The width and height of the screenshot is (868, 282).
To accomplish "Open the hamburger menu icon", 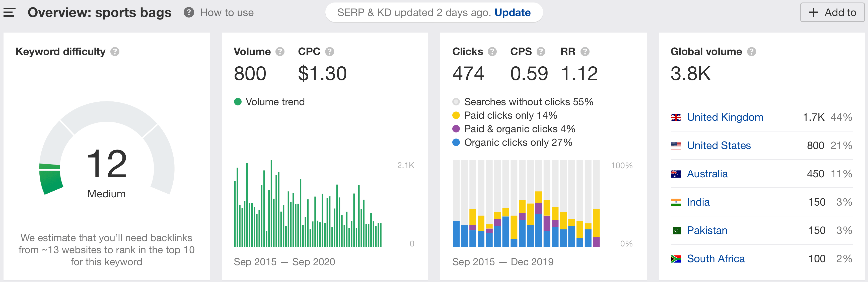I will (9, 13).
